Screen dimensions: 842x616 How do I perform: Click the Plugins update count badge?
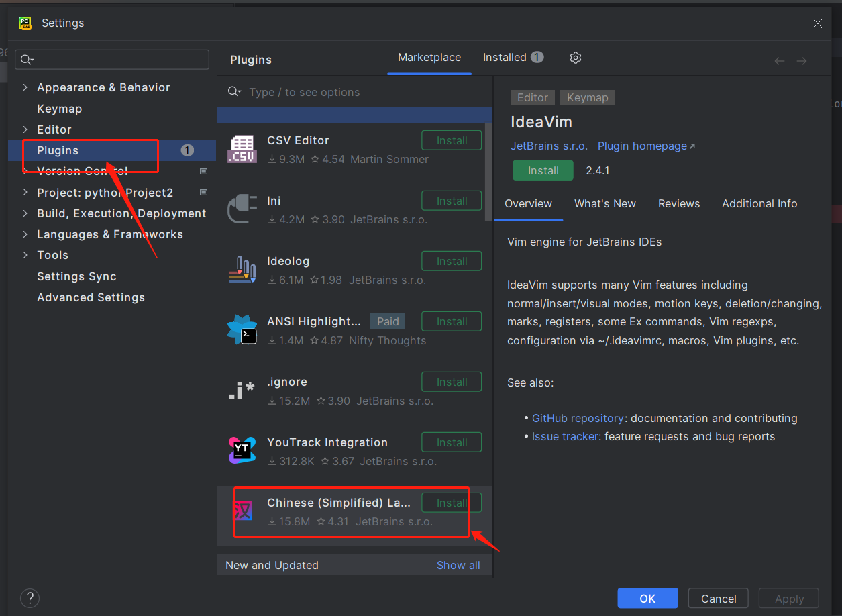(187, 150)
